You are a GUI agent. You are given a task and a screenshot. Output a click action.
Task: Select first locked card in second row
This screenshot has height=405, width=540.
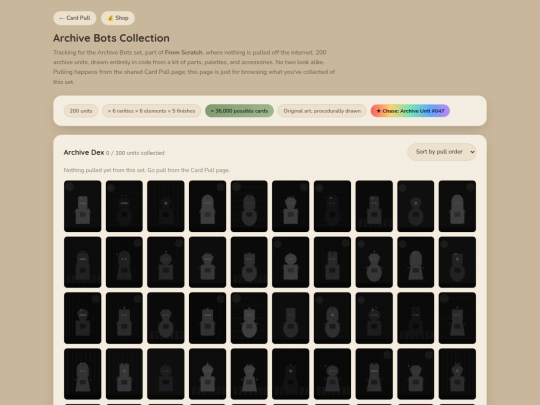[83, 262]
